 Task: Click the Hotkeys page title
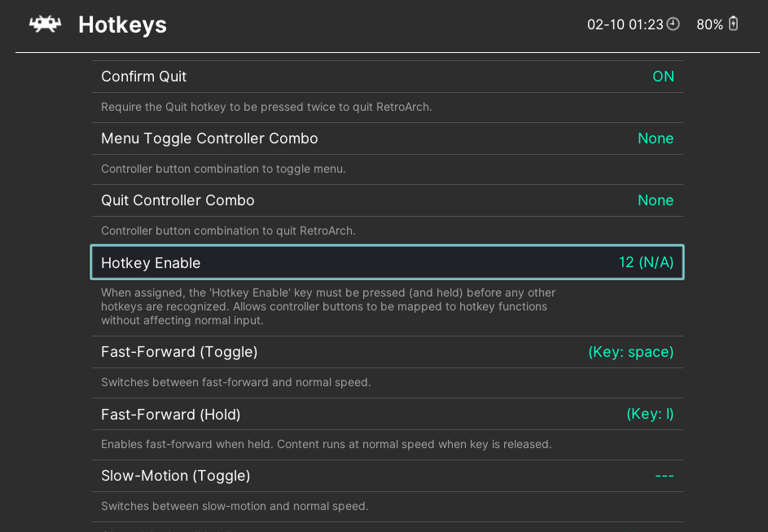point(122,25)
